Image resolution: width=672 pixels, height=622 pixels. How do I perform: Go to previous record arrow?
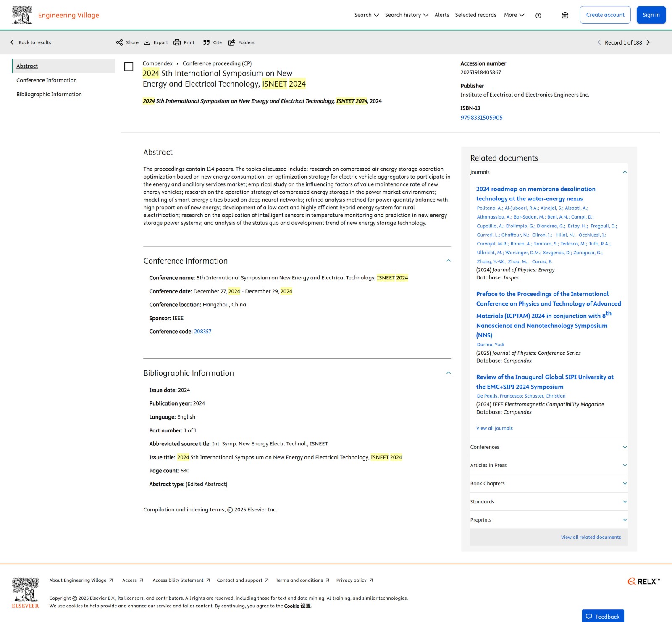599,42
